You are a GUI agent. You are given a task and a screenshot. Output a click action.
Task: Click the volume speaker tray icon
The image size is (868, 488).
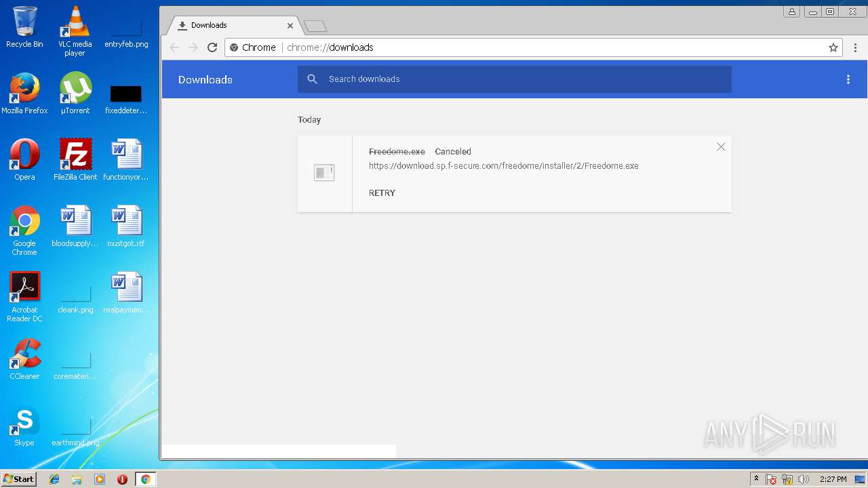(x=804, y=479)
